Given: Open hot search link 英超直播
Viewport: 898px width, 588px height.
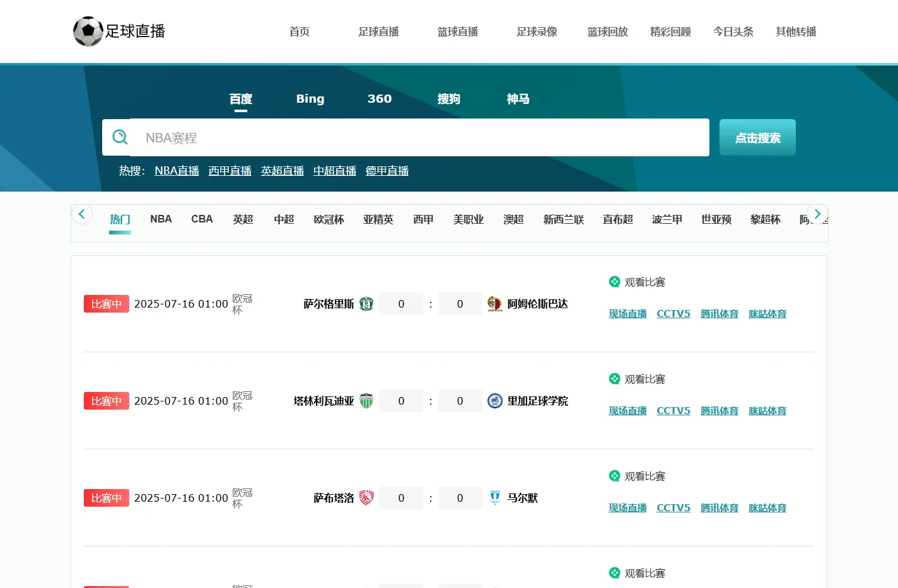Looking at the screenshot, I should tap(283, 171).
